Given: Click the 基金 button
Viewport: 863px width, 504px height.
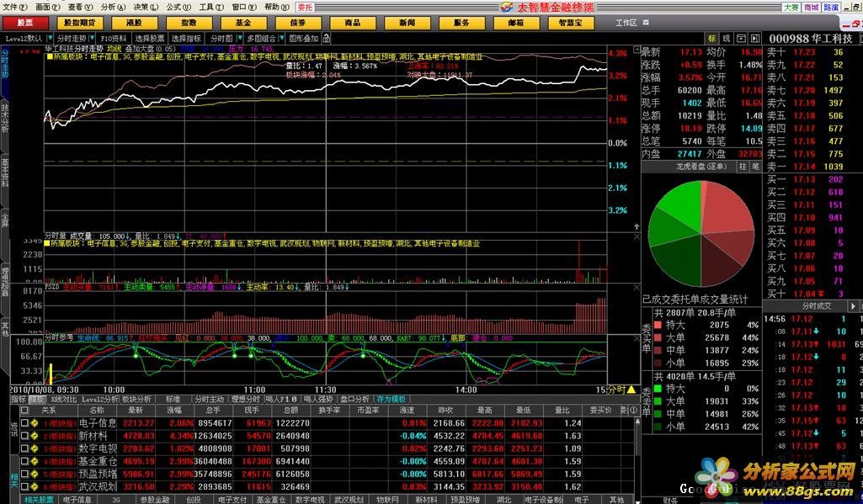Looking at the screenshot, I should pos(243,23).
